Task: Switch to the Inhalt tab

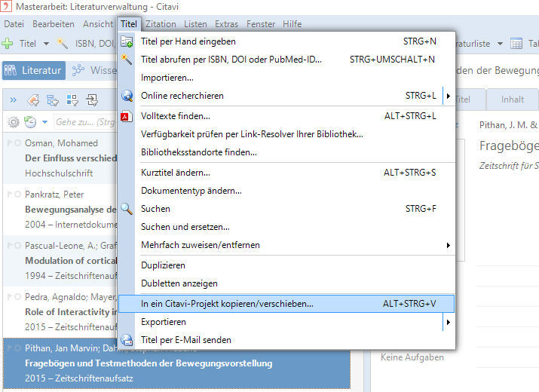Action: 512,100
